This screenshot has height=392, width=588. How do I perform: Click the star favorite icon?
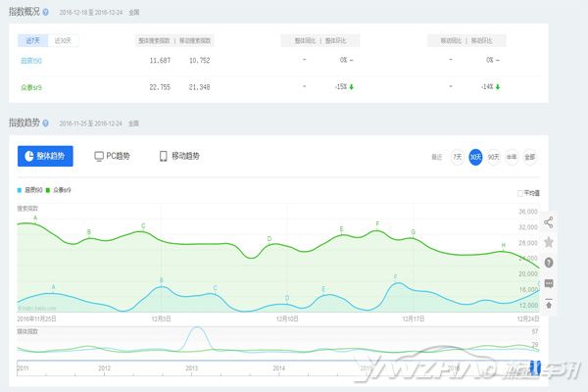click(x=549, y=242)
